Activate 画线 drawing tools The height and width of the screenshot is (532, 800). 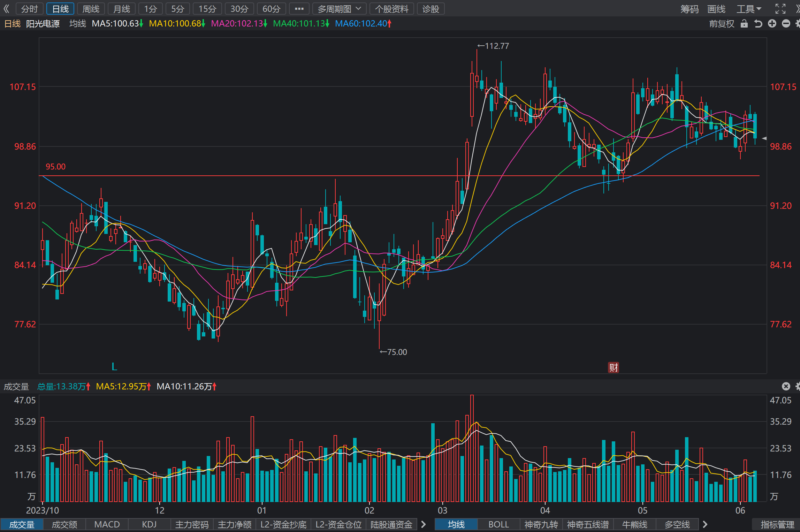coord(716,9)
